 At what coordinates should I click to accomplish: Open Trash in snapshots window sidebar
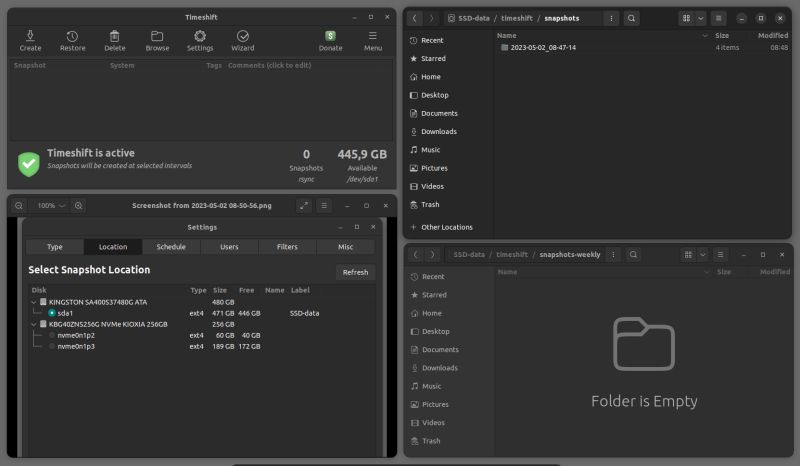[x=430, y=205]
